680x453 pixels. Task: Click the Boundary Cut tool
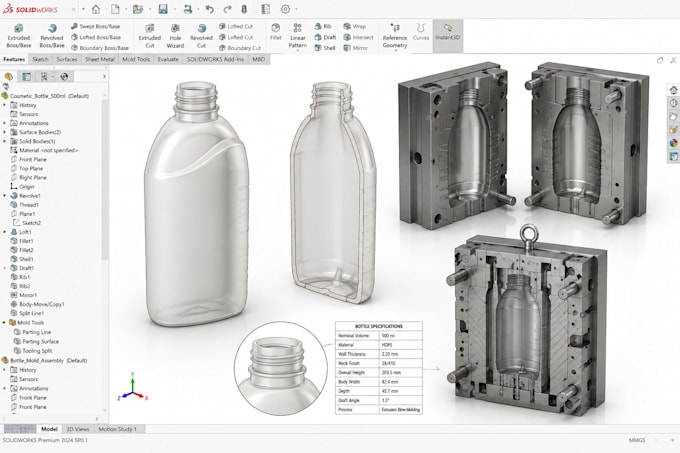(240, 48)
